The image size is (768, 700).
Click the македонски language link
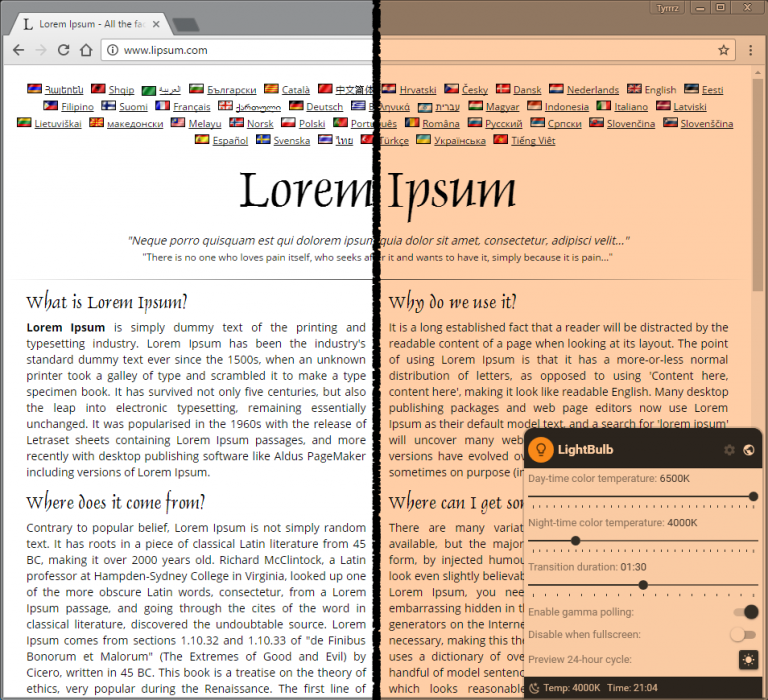[x=135, y=124]
